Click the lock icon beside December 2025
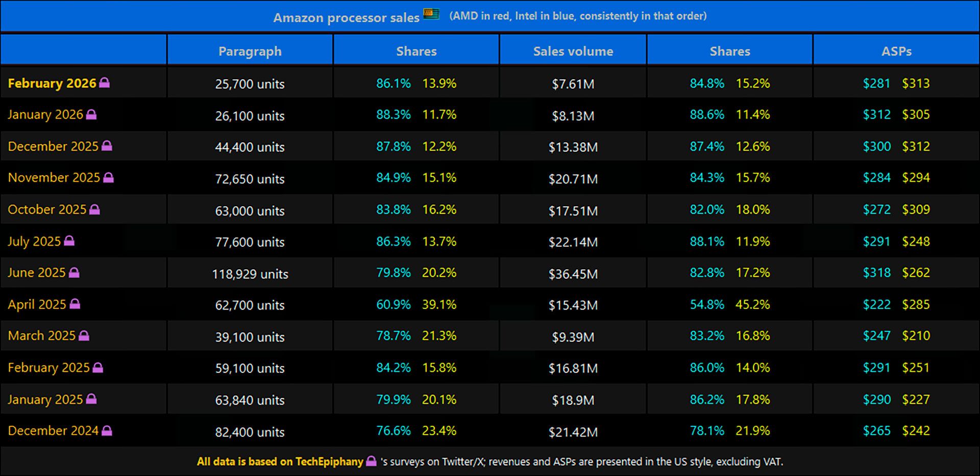The height and width of the screenshot is (476, 980). (107, 146)
